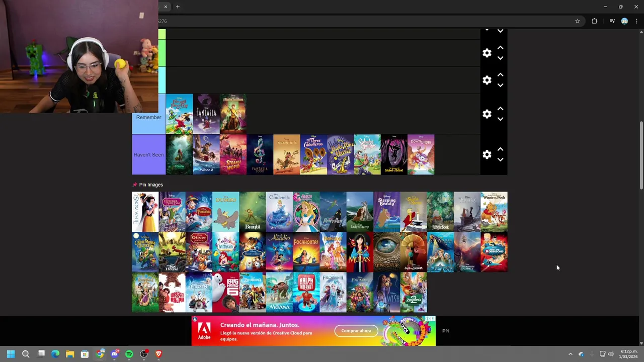Switch to Chrome in the taskbar
The width and height of the screenshot is (644, 362).
pos(100,354)
